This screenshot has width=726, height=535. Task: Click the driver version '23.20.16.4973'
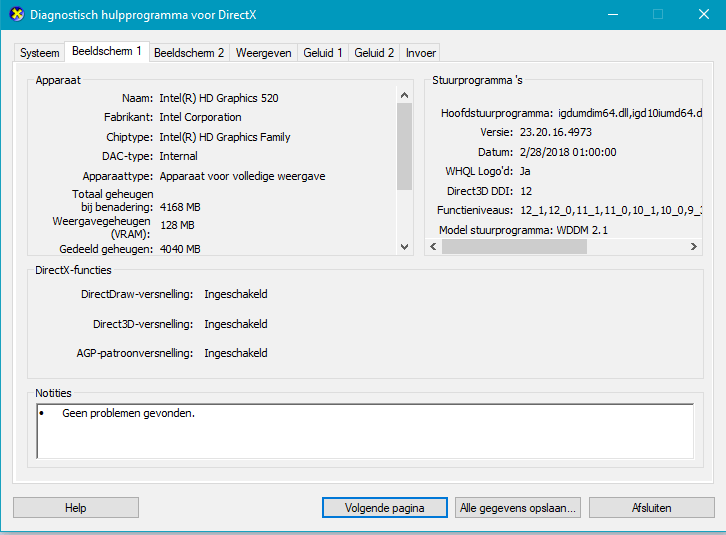point(556,132)
